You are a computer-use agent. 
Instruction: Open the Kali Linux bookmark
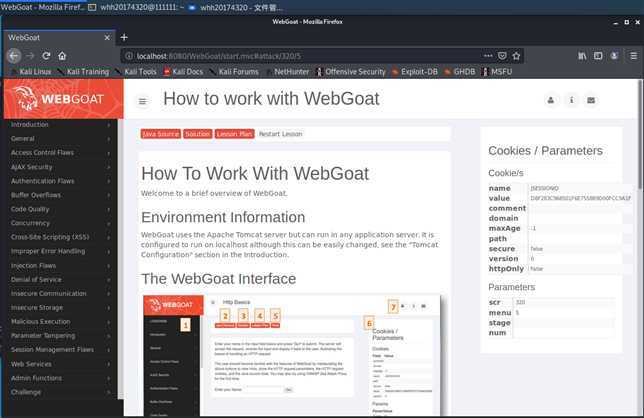[x=31, y=71]
